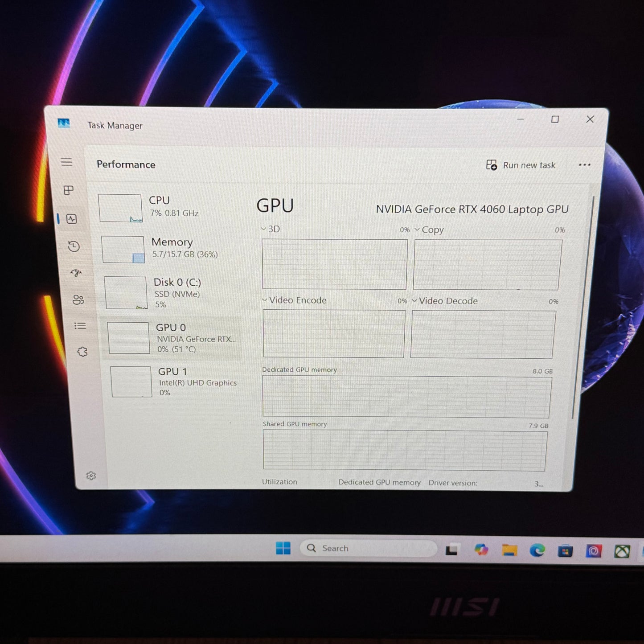Open Copilot from the taskbar

[481, 550]
